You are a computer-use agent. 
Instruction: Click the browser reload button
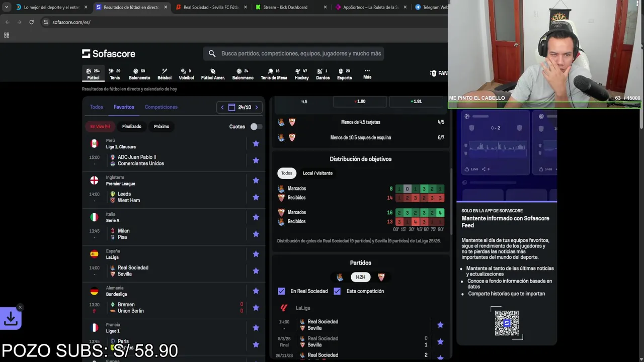pyautogui.click(x=31, y=22)
